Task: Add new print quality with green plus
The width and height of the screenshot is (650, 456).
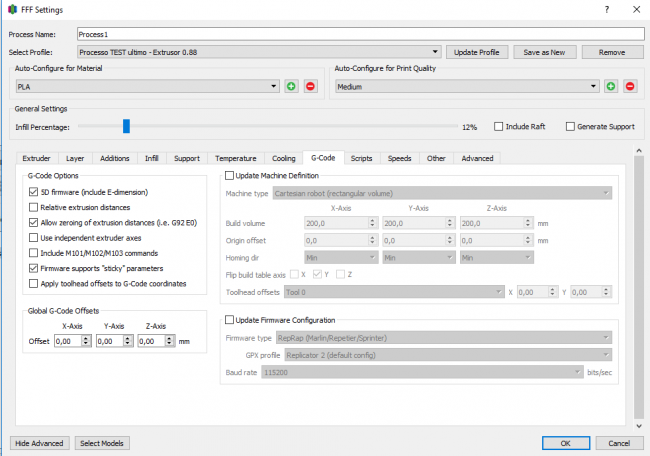Action: [x=611, y=87]
